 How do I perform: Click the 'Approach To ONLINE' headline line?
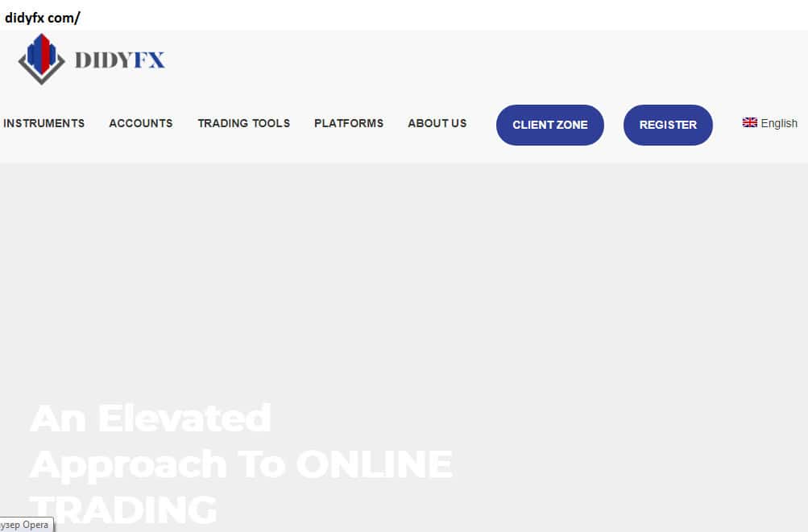[241, 465]
